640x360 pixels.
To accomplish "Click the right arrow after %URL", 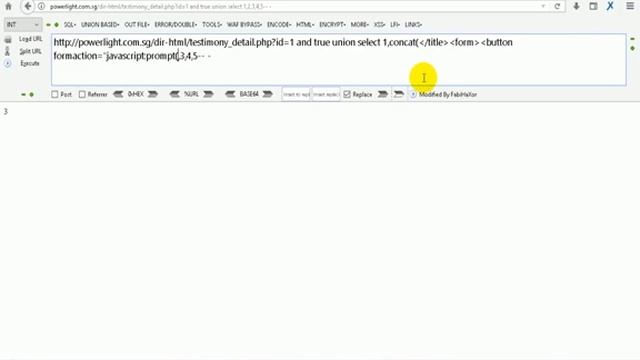I will [x=208, y=94].
